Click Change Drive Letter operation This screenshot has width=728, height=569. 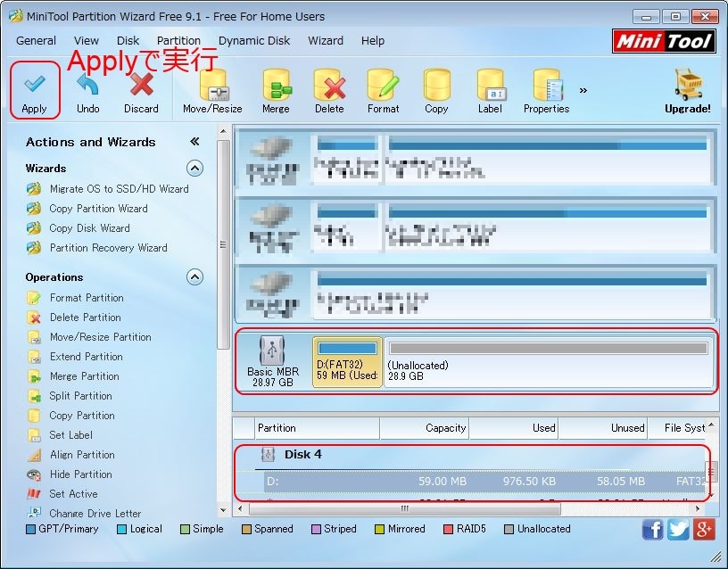[95, 514]
